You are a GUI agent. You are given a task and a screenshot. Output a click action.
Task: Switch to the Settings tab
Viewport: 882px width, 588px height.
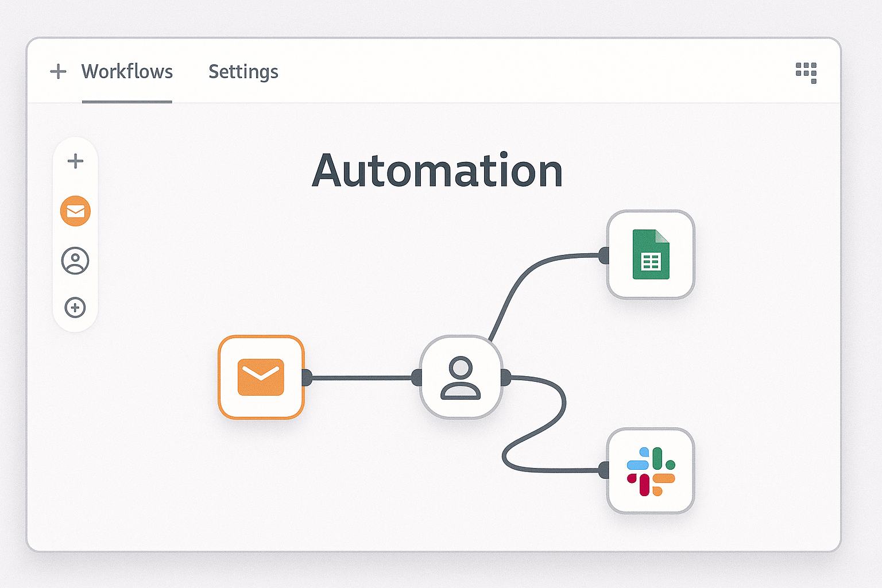[243, 72]
